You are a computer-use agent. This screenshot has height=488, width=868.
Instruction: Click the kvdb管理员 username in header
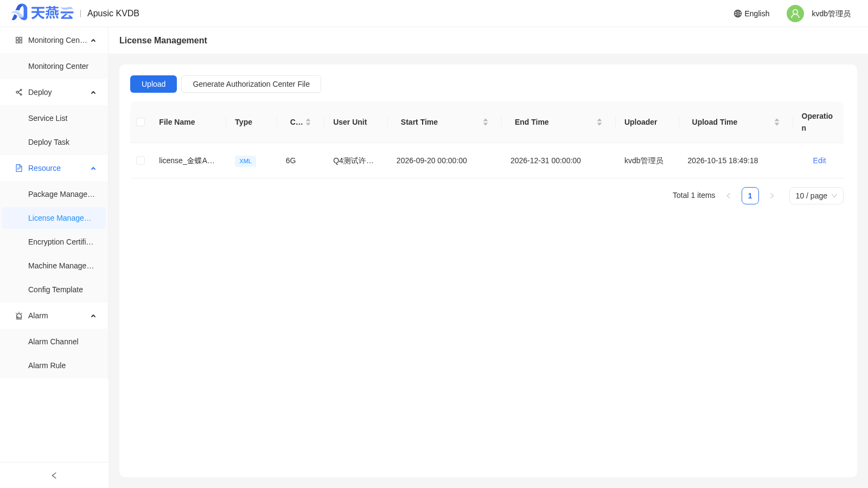click(831, 14)
